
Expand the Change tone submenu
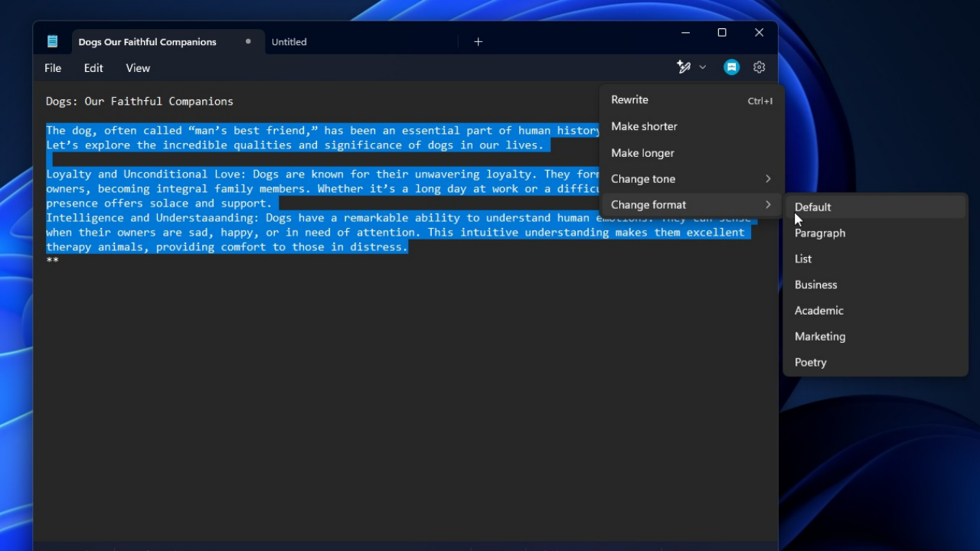point(691,179)
